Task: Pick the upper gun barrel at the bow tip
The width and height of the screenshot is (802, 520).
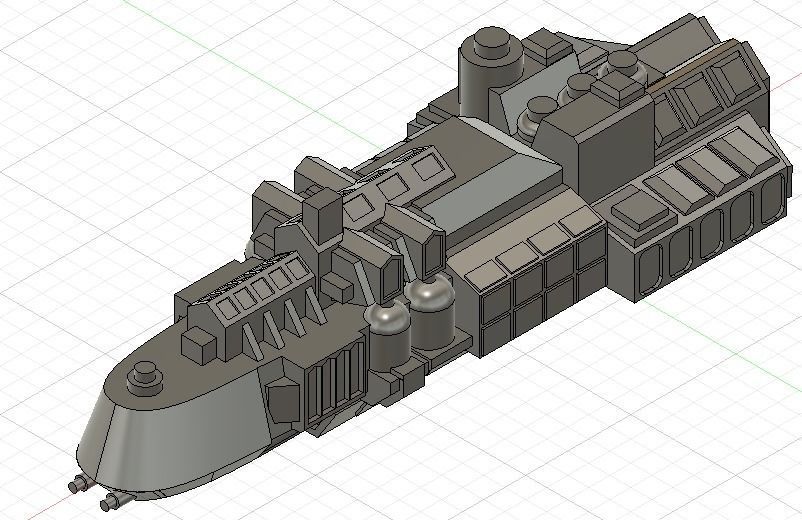Action: click(x=79, y=484)
